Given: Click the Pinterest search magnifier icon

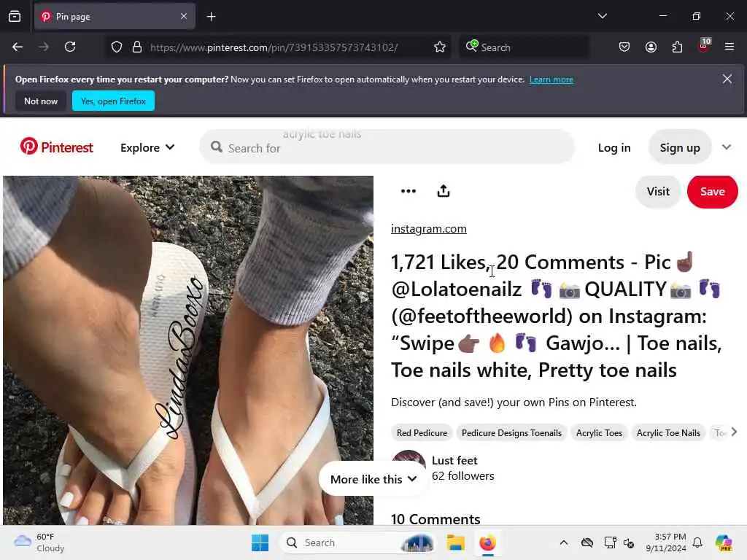Looking at the screenshot, I should [216, 147].
